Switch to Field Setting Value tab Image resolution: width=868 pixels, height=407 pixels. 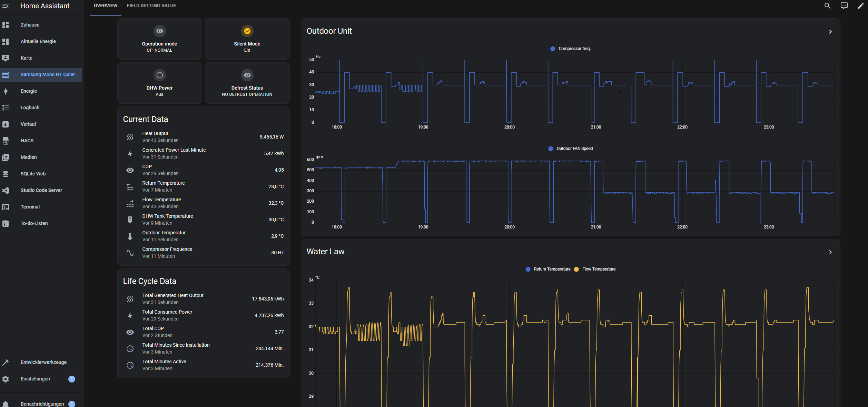(151, 6)
